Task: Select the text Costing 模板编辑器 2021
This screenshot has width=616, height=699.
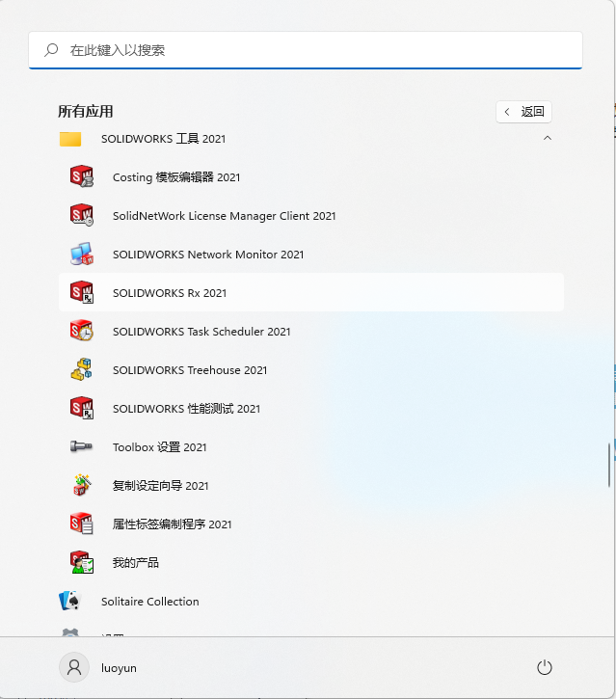Action: (x=176, y=177)
